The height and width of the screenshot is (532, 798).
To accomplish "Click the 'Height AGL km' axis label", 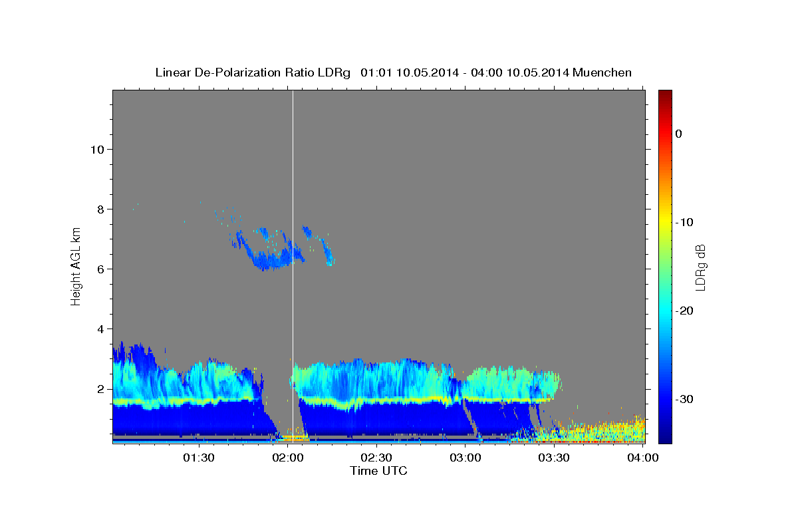I will click(76, 267).
